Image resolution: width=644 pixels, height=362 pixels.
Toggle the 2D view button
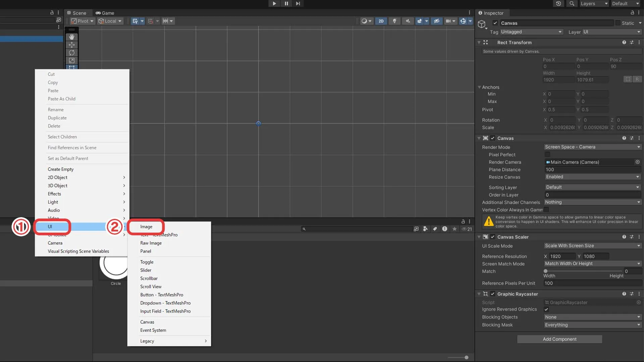click(381, 21)
